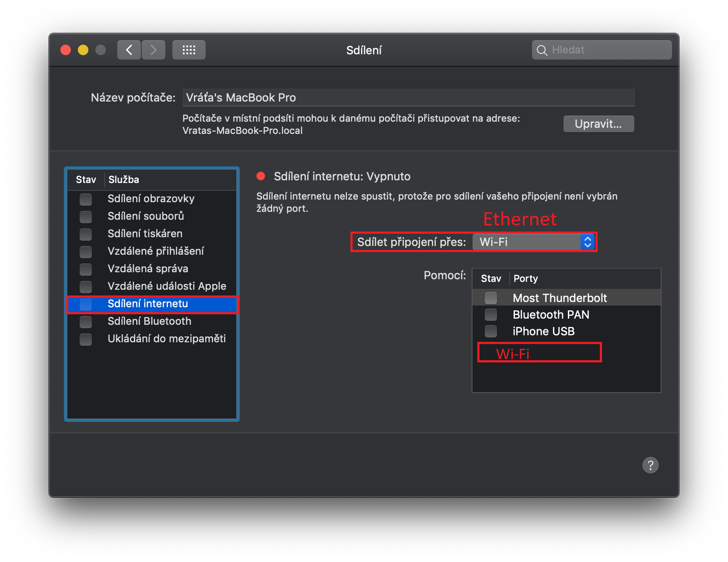Go forward with the right chevron button

[x=154, y=50]
